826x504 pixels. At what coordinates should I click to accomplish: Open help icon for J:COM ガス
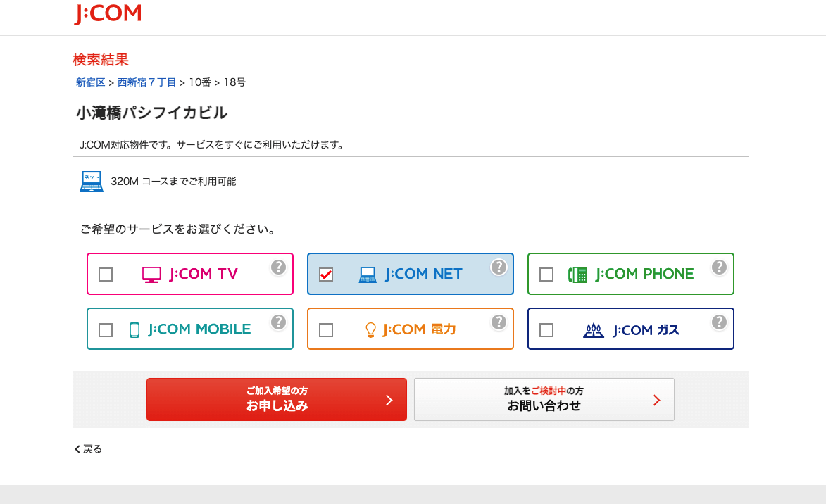coord(719,322)
